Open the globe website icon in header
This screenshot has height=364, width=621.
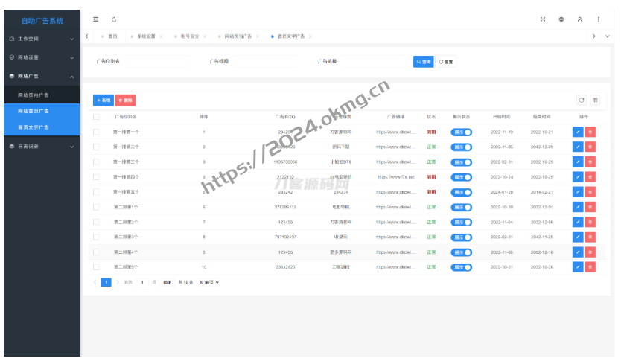561,19
